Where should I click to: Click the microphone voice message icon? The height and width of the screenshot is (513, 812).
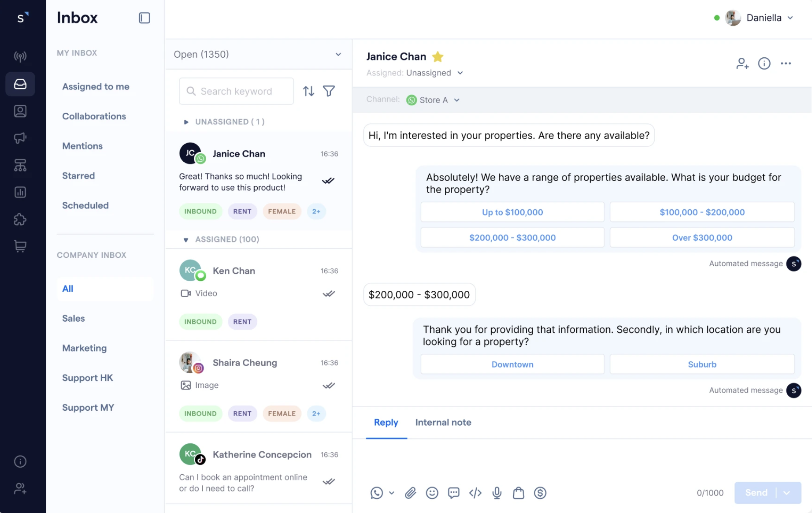click(497, 493)
